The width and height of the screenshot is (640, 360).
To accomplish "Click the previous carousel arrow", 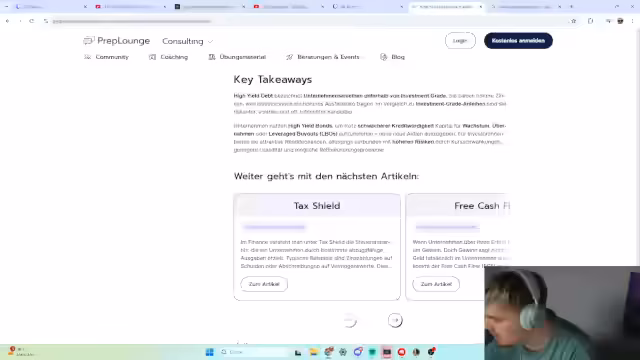I will [x=349, y=320].
